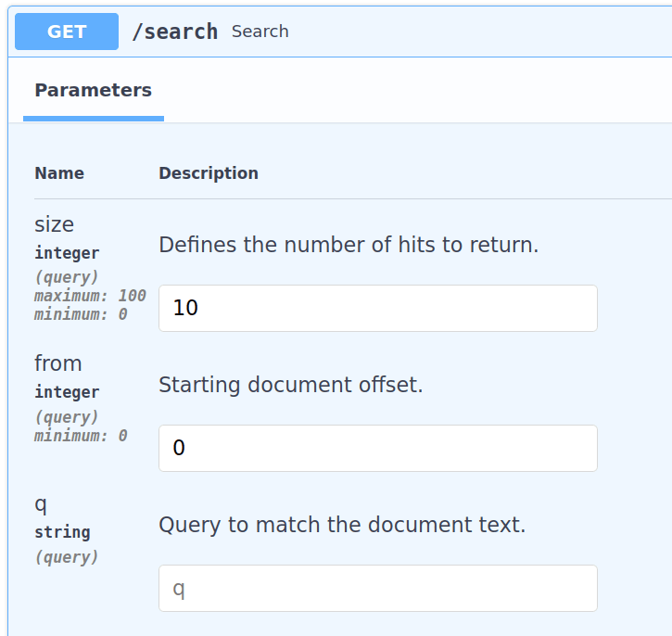This screenshot has width=672, height=636.
Task: Click the from parameter name
Action: click(x=57, y=363)
